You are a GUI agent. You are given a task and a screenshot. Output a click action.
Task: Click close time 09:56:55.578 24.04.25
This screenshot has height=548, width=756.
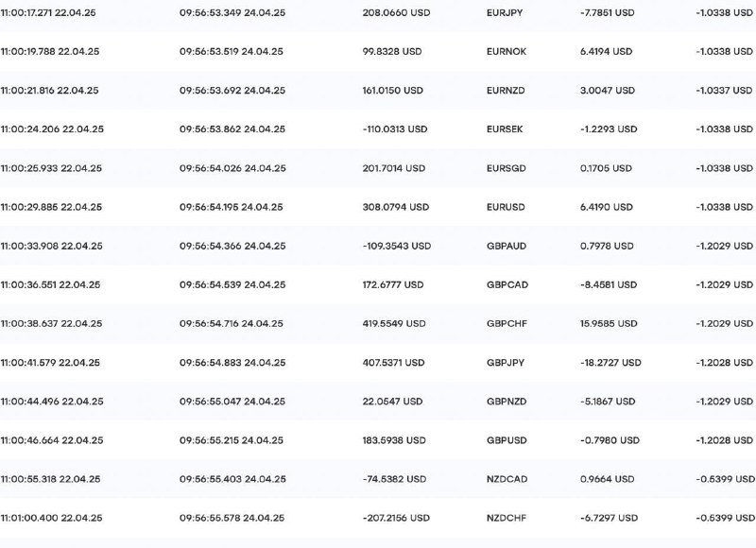[x=232, y=518]
